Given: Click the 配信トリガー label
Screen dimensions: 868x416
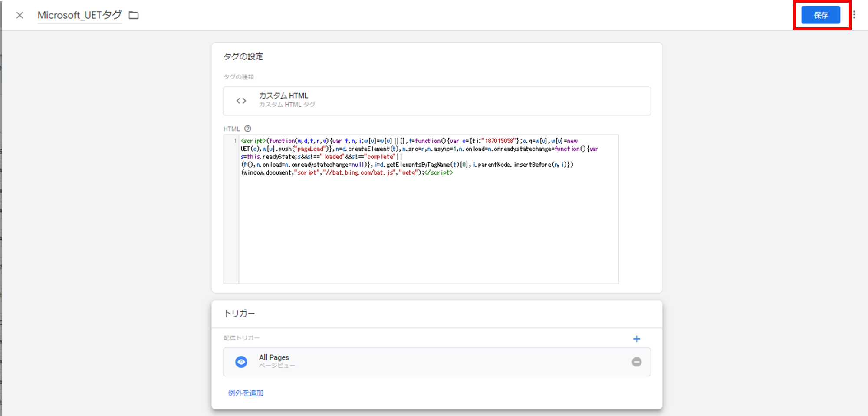Looking at the screenshot, I should click(241, 338).
